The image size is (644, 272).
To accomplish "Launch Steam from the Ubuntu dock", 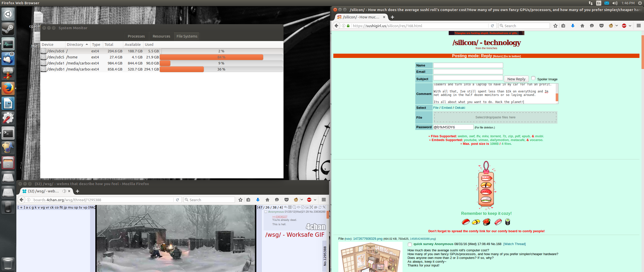I will [8, 29].
